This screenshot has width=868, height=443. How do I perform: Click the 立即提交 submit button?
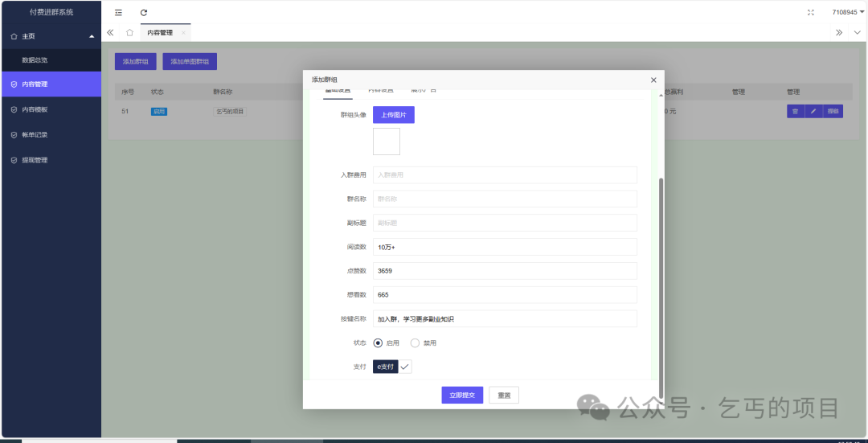click(x=462, y=395)
